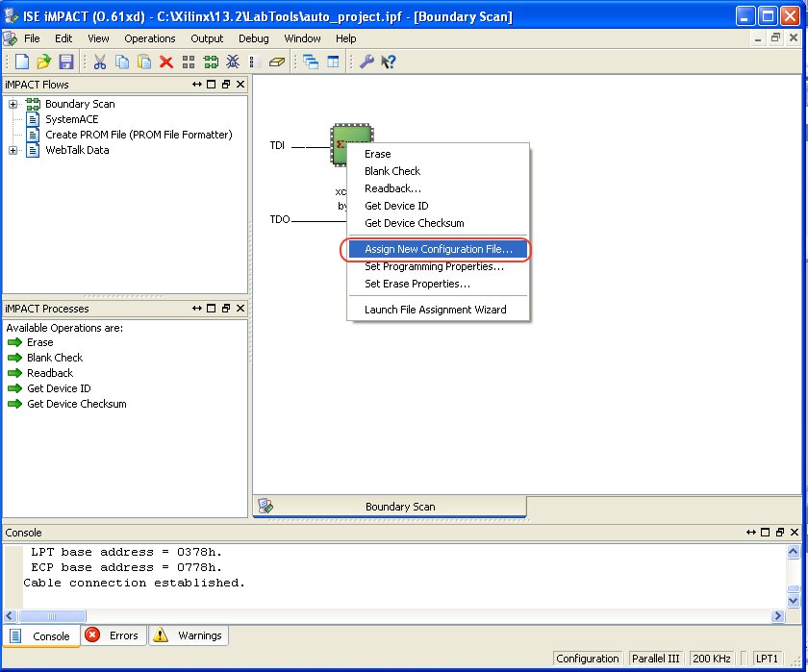Choose Erase from the context menu
The width and height of the screenshot is (808, 672).
tap(438, 154)
